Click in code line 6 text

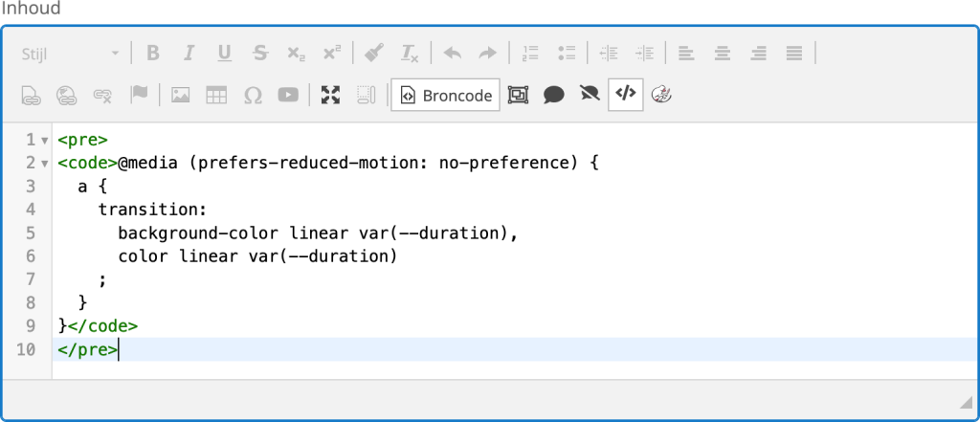pos(257,256)
